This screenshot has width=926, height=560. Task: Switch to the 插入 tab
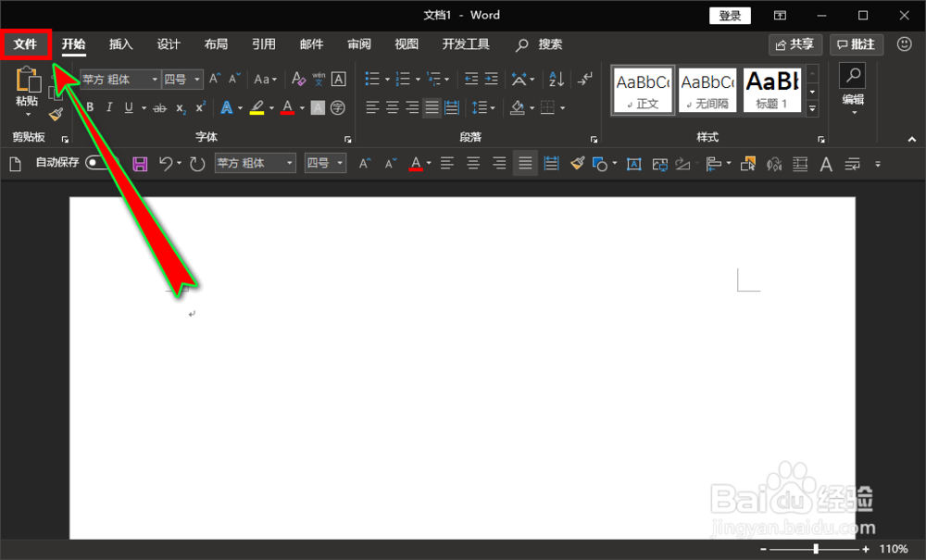[x=121, y=44]
